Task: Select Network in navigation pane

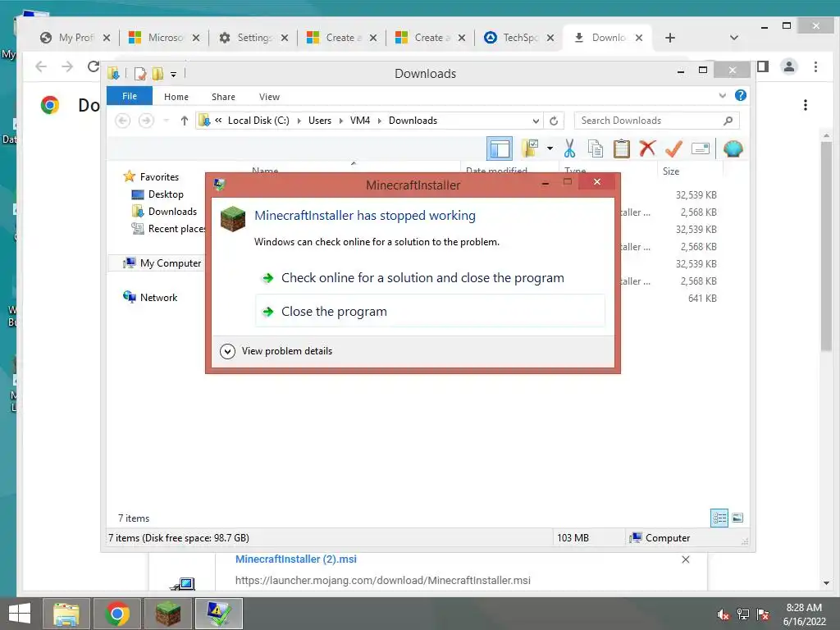Action: click(158, 297)
